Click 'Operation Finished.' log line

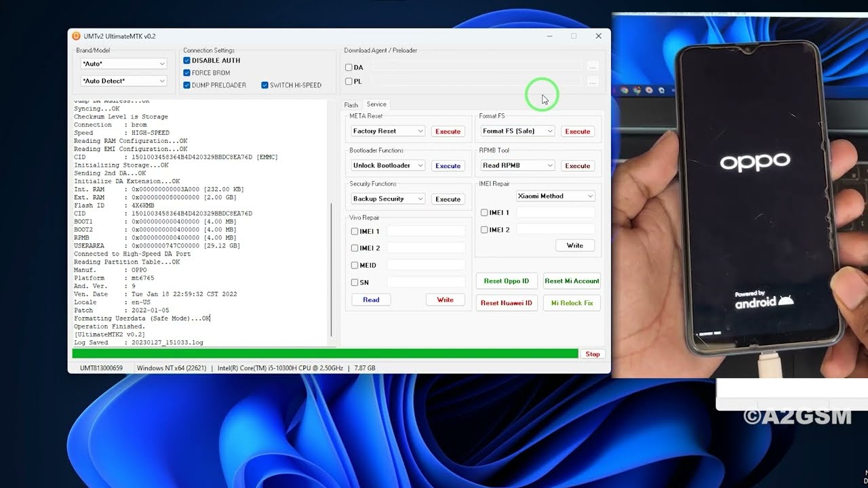coord(109,327)
